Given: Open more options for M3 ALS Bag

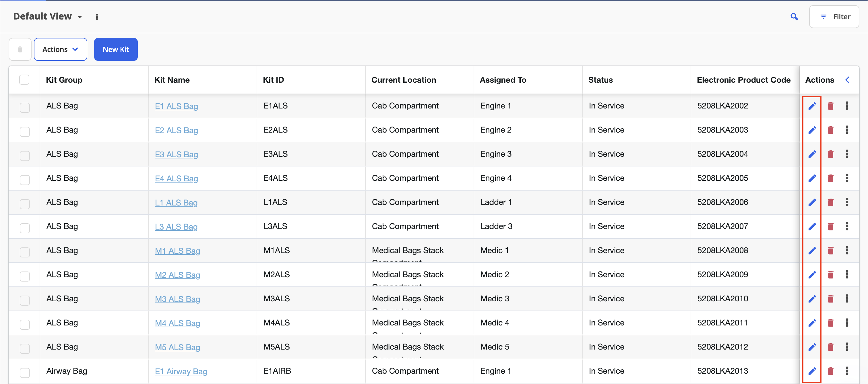Looking at the screenshot, I should pyautogui.click(x=847, y=299).
